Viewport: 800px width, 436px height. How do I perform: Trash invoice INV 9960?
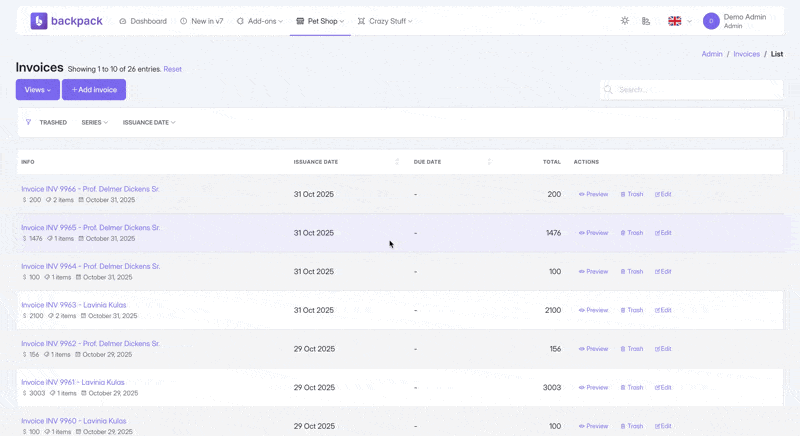[632, 426]
